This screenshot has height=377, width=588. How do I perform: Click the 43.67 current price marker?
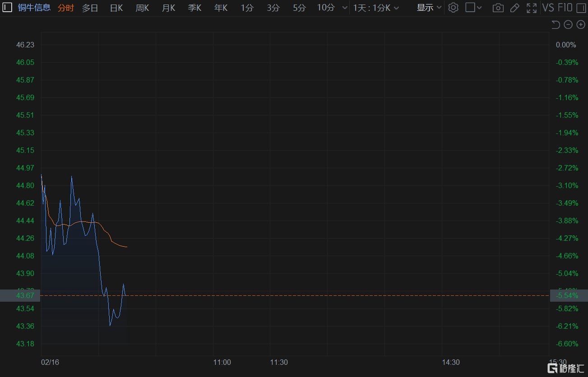click(25, 295)
